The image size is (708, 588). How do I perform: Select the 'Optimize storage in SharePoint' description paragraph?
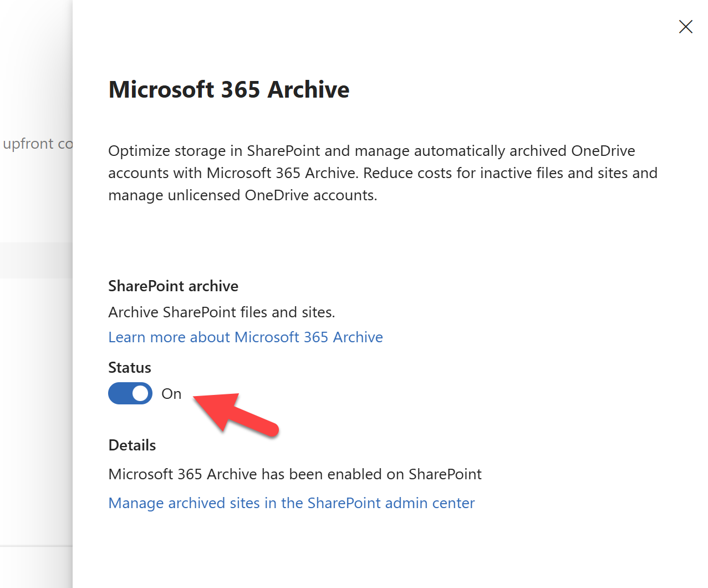click(x=383, y=173)
